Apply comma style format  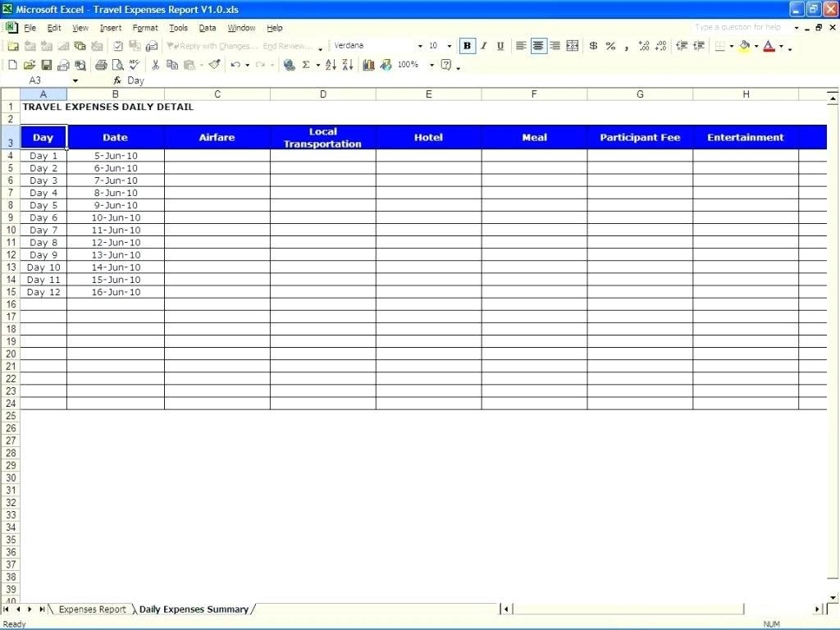coord(626,47)
